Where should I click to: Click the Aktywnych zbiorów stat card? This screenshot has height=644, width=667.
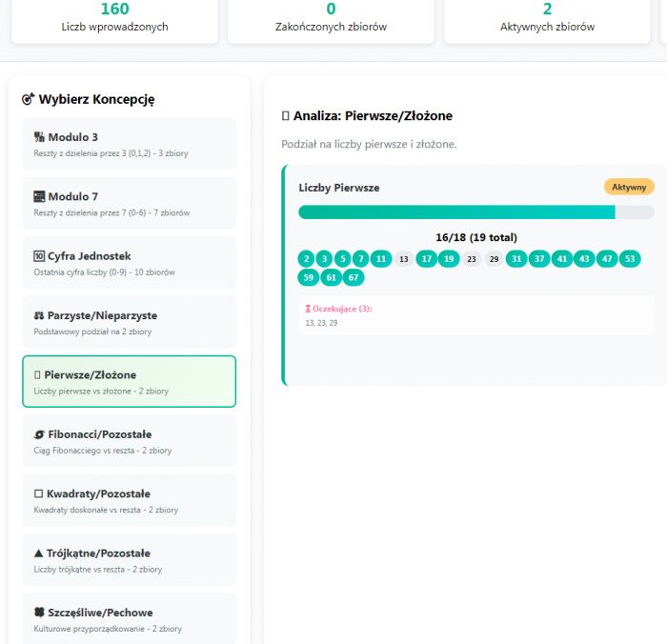(547, 17)
